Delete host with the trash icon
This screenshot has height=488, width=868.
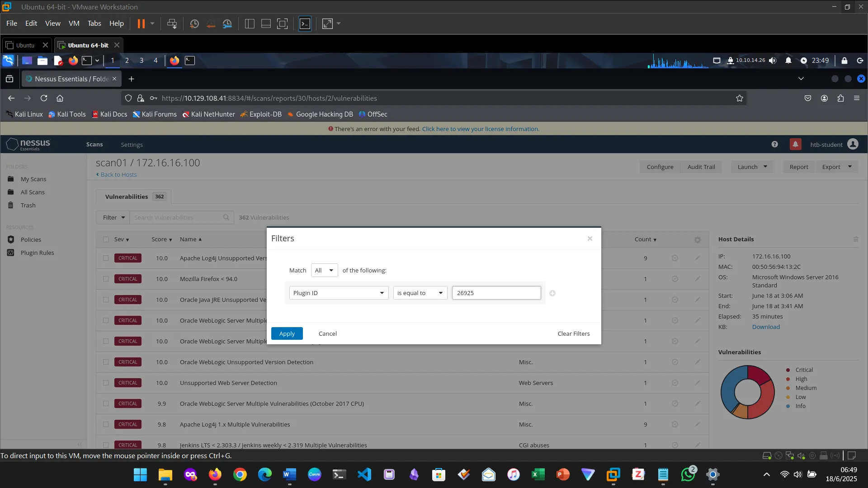click(x=856, y=239)
